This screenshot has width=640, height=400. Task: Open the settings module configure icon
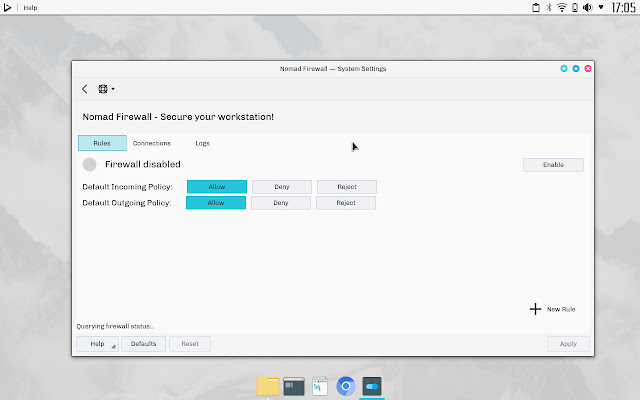103,89
